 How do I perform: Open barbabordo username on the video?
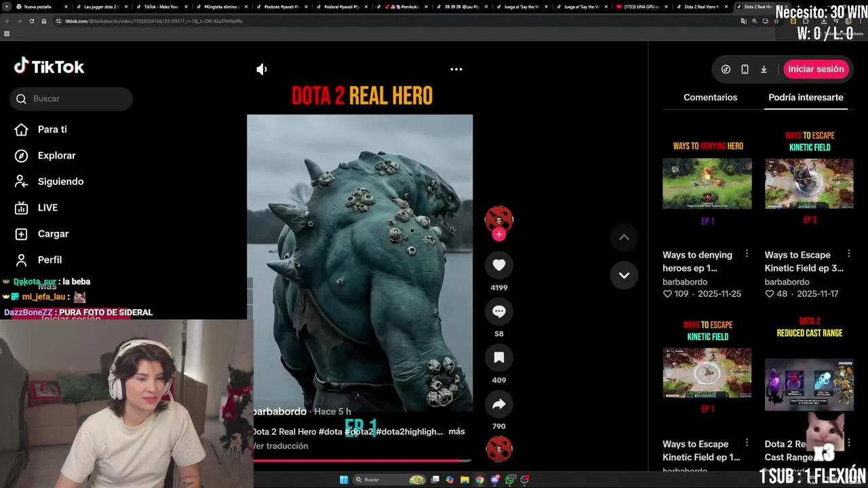point(279,411)
